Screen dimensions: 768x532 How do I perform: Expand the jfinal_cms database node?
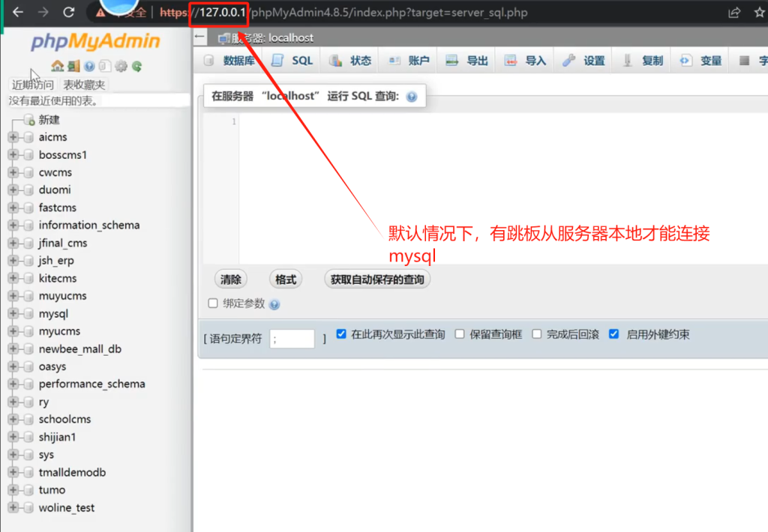(13, 243)
